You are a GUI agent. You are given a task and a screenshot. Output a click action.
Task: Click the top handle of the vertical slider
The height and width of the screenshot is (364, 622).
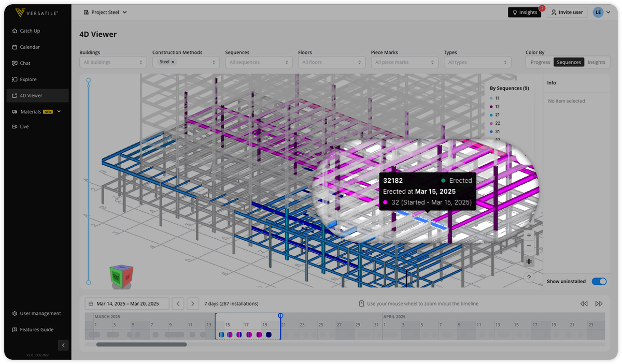tap(89, 81)
